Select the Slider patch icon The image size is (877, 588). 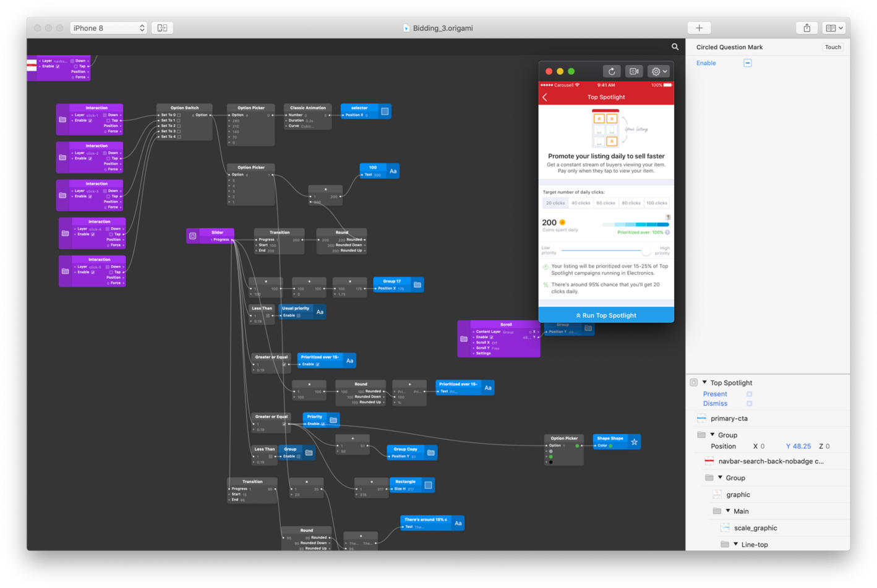(193, 236)
